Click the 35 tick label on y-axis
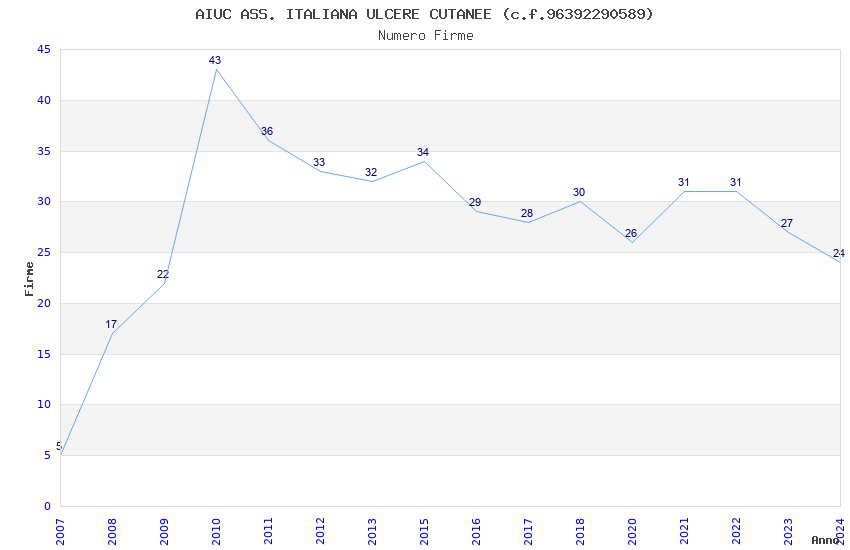This screenshot has width=850, height=550. coord(44,151)
